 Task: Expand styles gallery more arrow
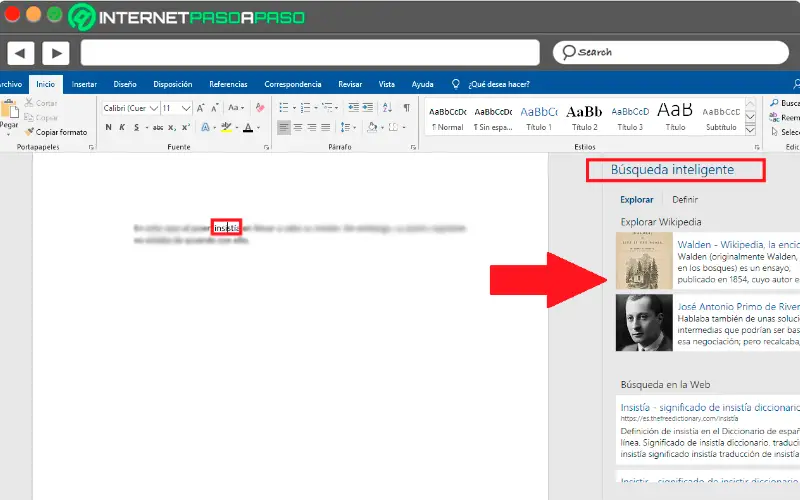coord(750,130)
